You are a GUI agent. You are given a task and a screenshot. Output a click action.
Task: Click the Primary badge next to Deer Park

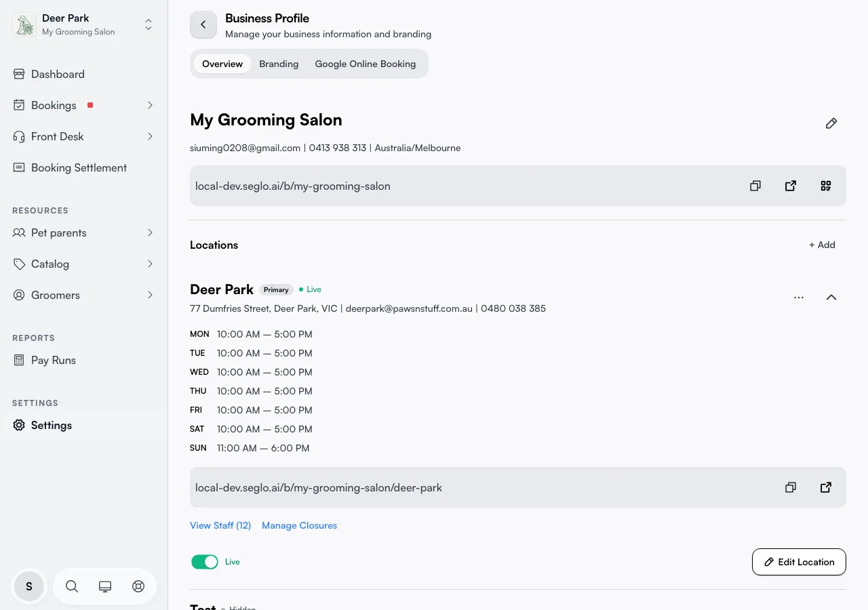(x=276, y=289)
